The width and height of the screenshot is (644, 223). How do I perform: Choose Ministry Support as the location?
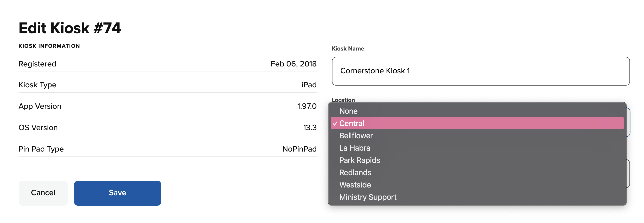pyautogui.click(x=367, y=197)
